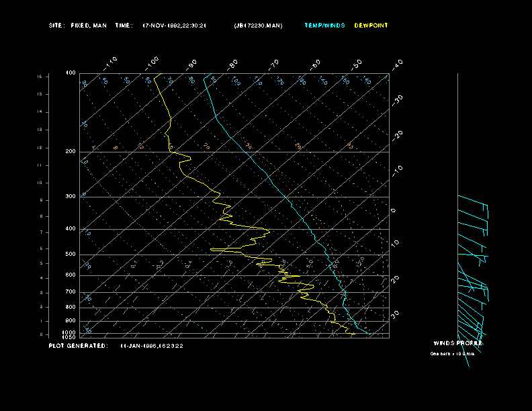
Task: Click the 200 pressure level label
Action: tap(71, 152)
